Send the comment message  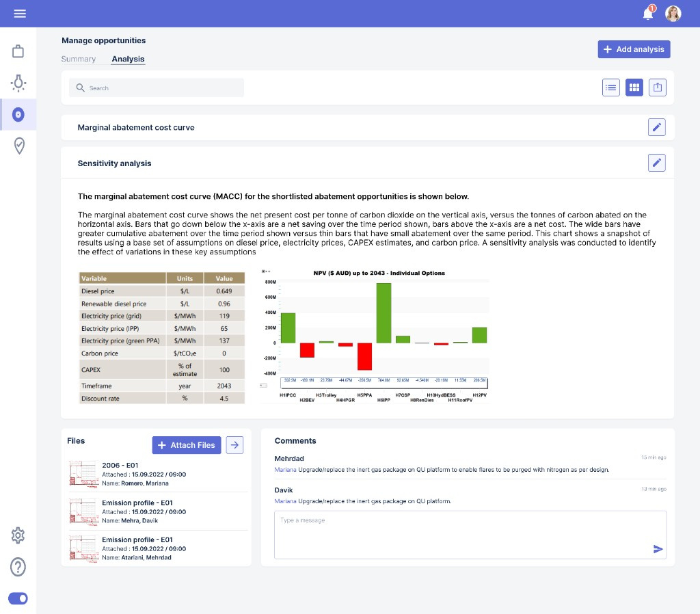pyautogui.click(x=658, y=549)
